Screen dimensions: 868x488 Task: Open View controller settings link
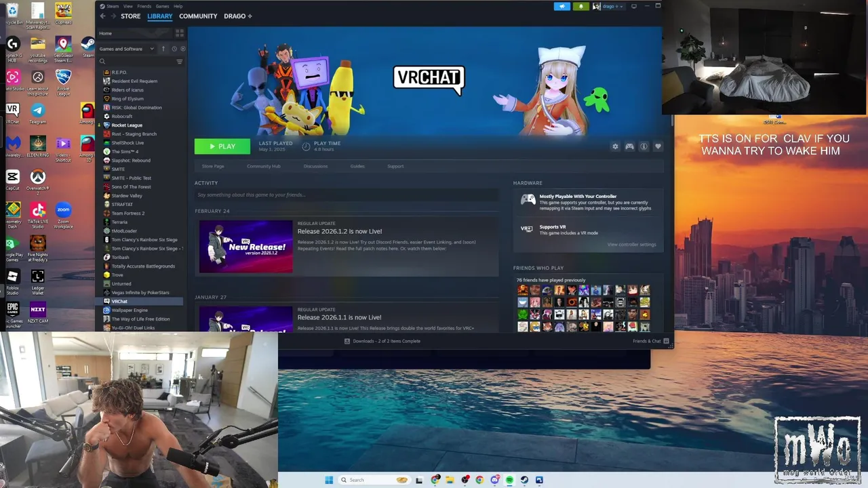point(631,245)
